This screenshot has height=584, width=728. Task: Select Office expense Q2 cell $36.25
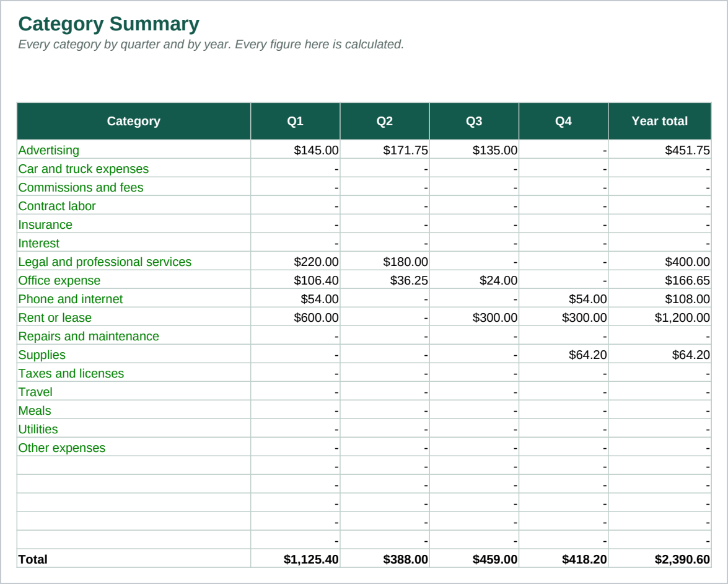point(385,280)
